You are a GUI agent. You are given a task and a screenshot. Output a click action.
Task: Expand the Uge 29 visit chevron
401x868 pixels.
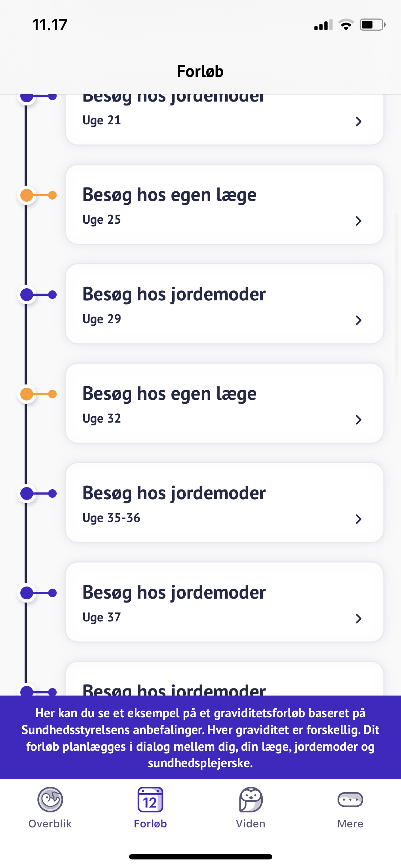tap(359, 320)
